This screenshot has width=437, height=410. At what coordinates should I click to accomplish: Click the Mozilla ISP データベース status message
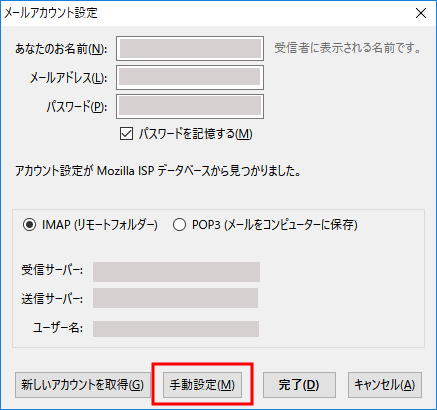tap(158, 171)
